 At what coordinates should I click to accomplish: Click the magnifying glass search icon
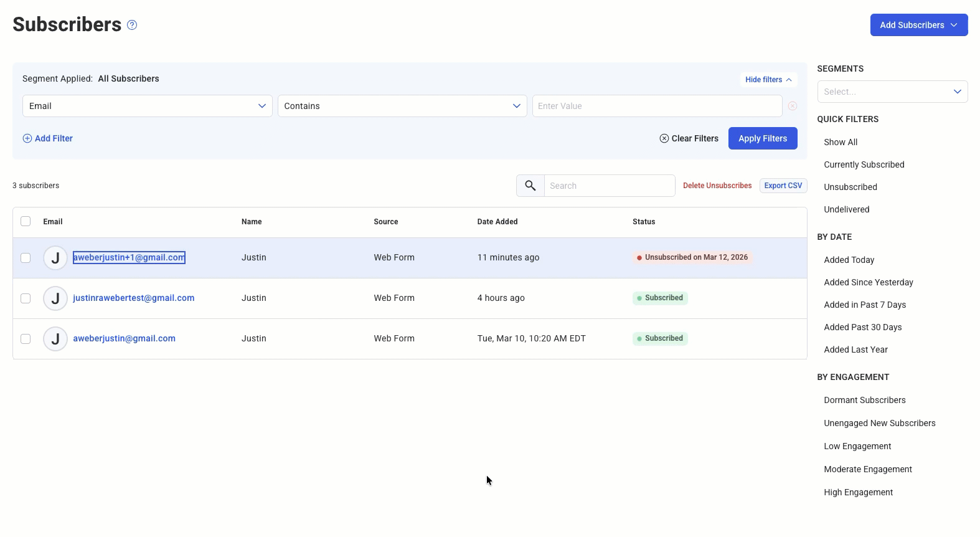click(530, 186)
